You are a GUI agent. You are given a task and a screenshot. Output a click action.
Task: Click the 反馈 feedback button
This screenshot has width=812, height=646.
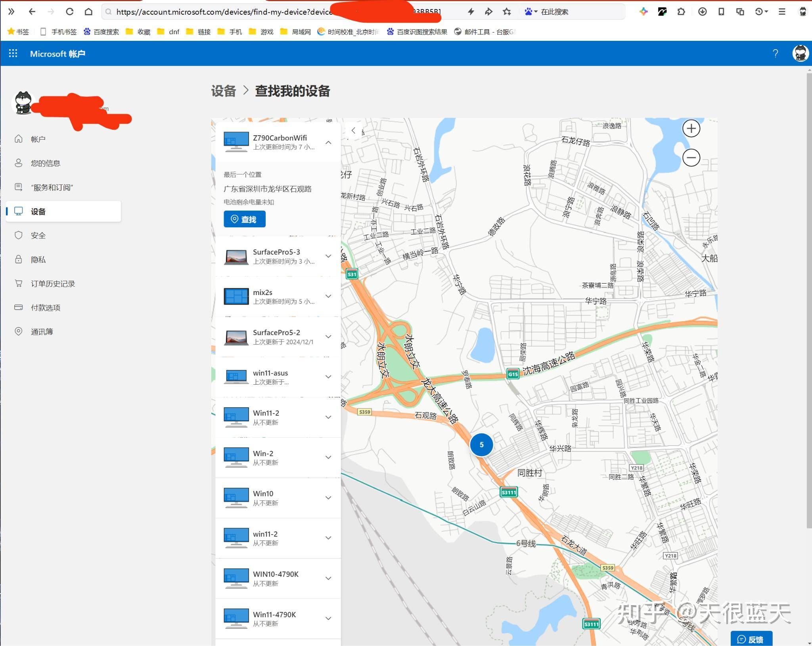(751, 638)
